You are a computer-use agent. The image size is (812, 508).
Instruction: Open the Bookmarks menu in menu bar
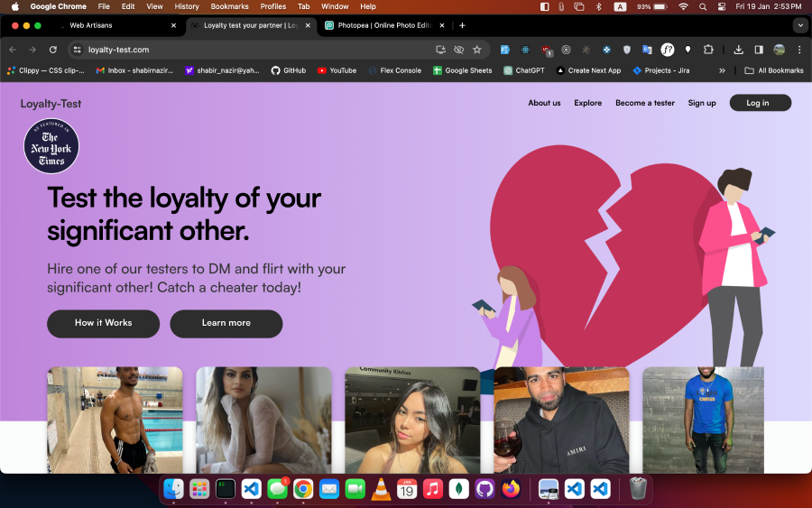(229, 6)
